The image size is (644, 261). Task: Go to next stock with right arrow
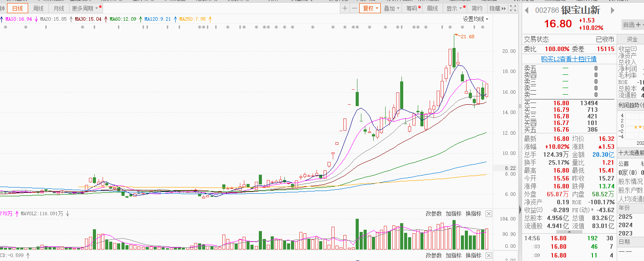point(612,11)
